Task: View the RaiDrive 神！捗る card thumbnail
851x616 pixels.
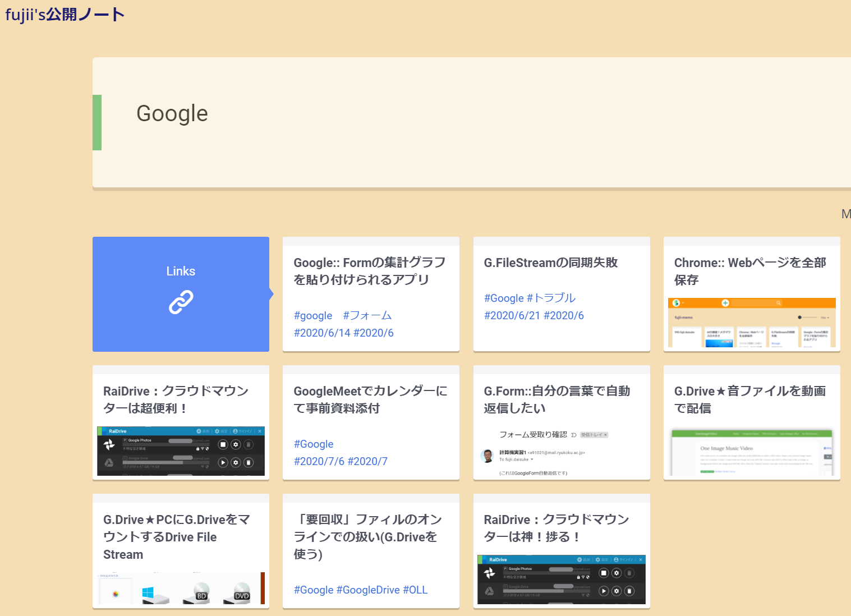Action: tap(562, 580)
